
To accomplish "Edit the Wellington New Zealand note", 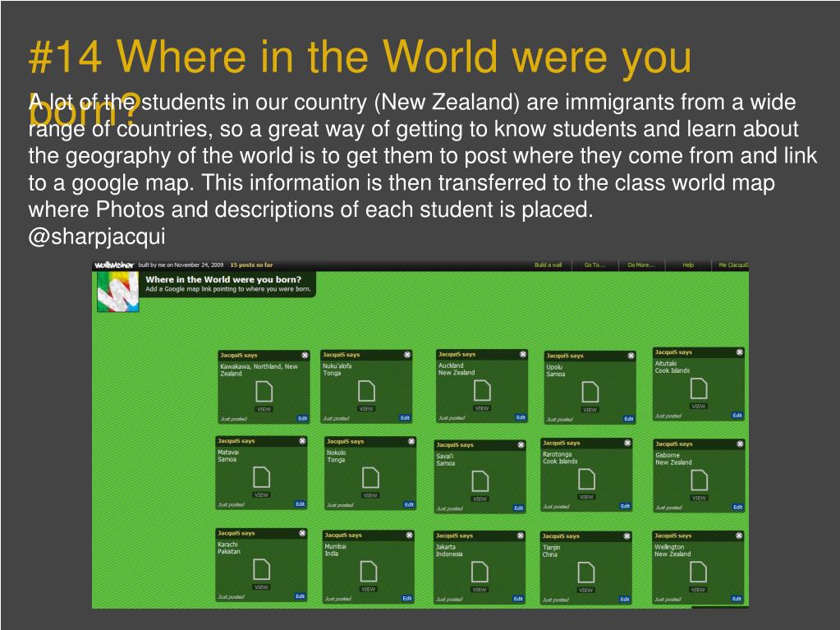I will [x=737, y=599].
